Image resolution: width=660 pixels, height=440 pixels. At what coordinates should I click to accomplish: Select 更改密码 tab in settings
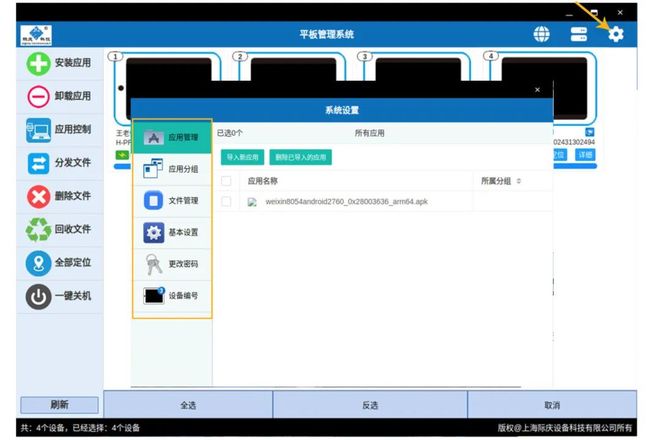point(172,264)
